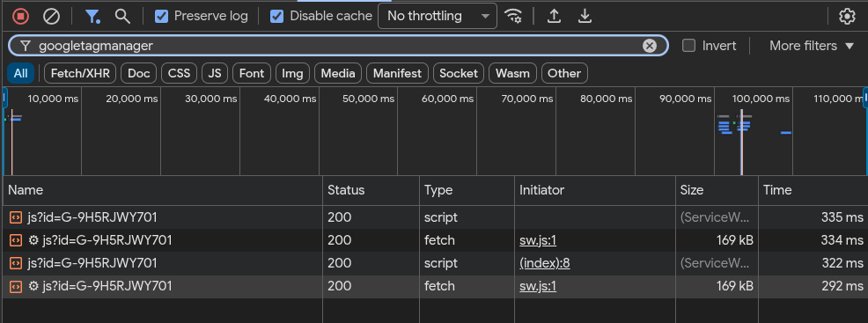Click script file icon in 322 ms row
This screenshot has height=323, width=868.
[16, 263]
